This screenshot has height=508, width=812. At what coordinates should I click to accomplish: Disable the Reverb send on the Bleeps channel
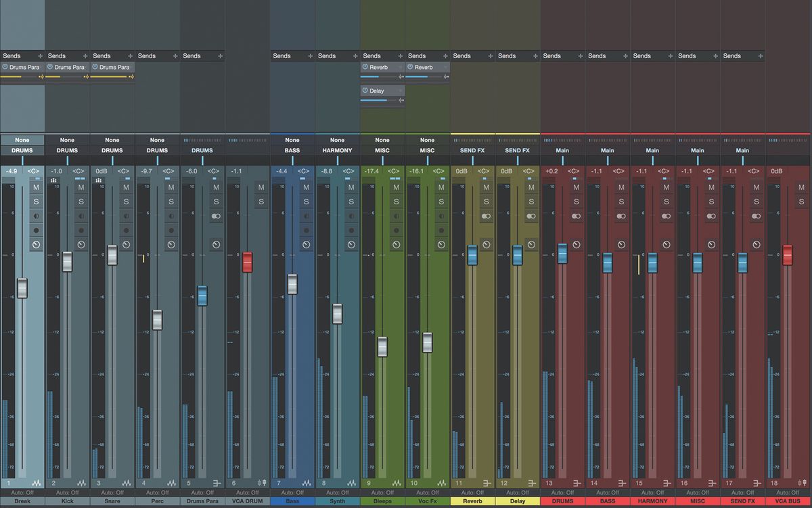point(365,67)
